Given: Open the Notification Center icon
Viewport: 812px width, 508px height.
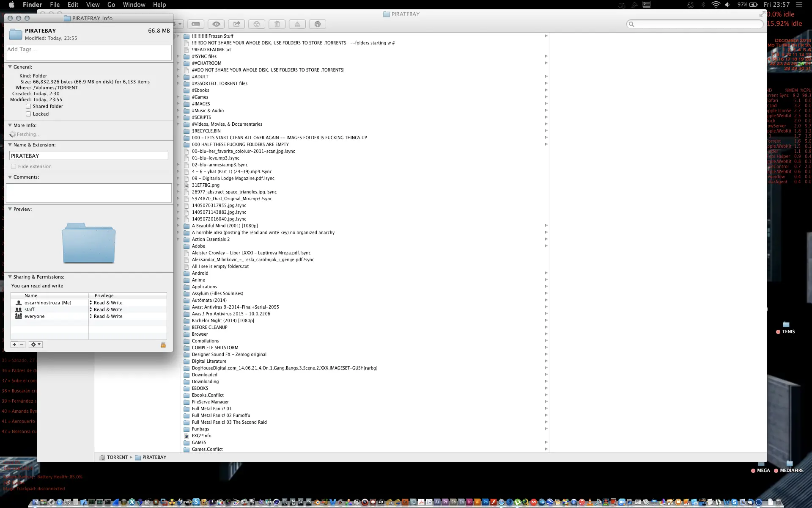Looking at the screenshot, I should (x=799, y=5).
